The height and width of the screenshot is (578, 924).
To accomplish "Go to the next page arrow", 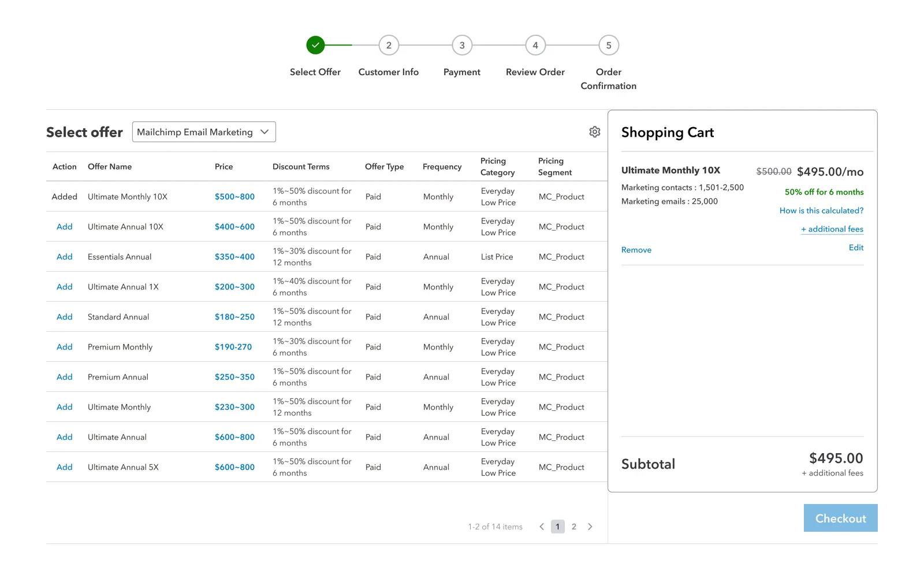I will click(590, 527).
